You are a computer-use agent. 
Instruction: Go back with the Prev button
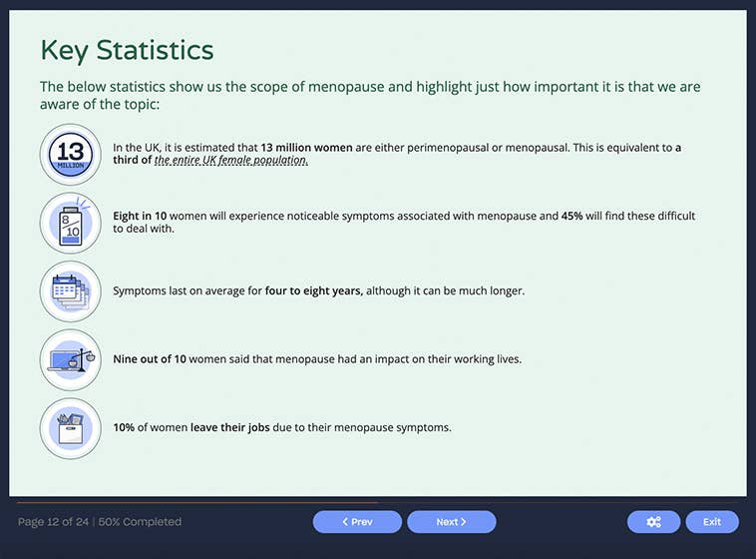[x=357, y=522]
